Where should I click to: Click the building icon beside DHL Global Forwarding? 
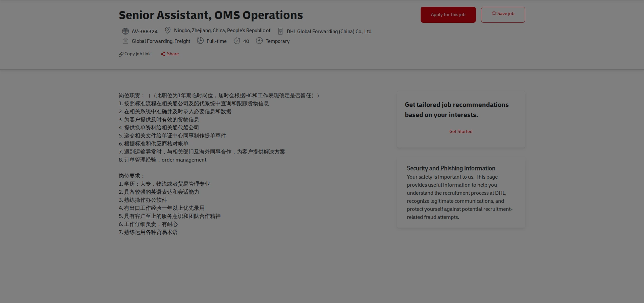coord(280,31)
